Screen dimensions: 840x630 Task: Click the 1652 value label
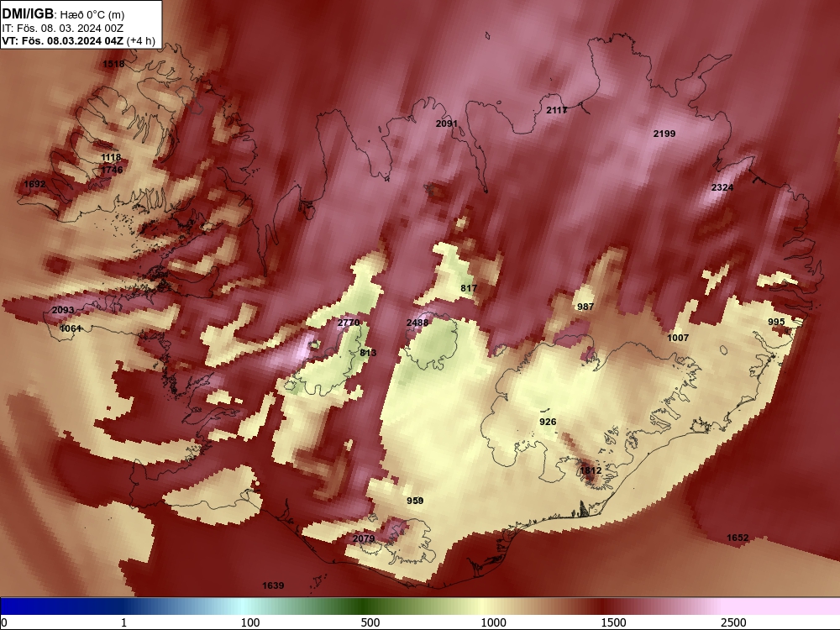point(738,538)
